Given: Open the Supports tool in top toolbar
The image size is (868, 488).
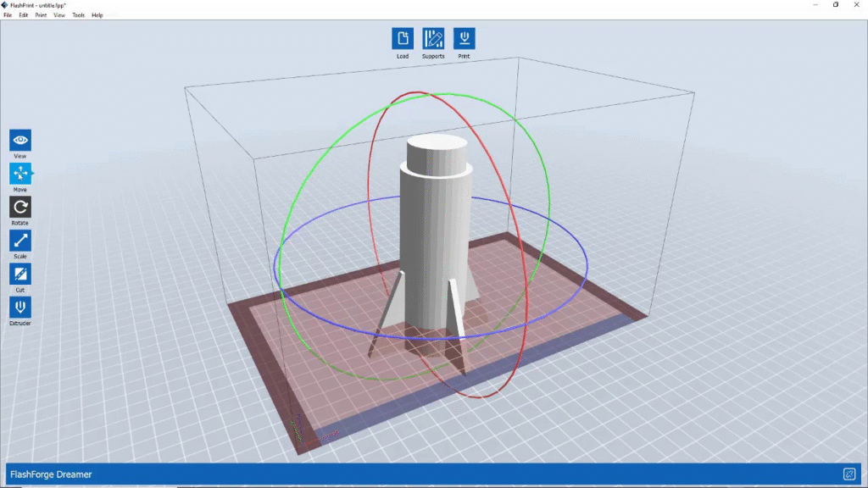Looking at the screenshot, I should [x=433, y=38].
